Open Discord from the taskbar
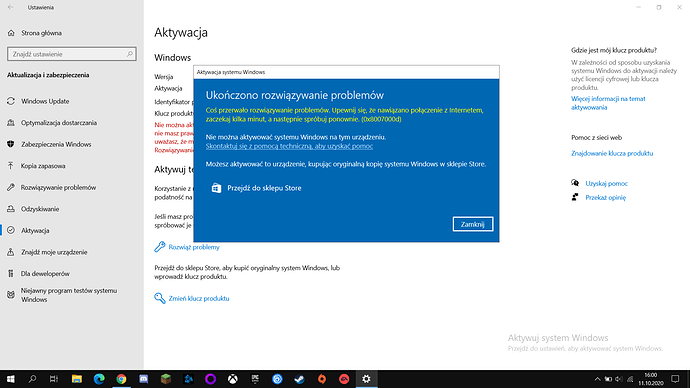This screenshot has width=690, height=388. point(144,379)
